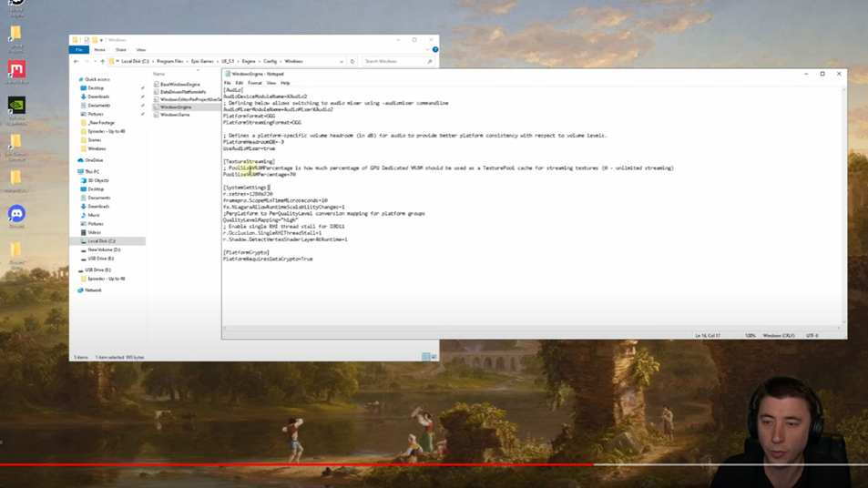Select the WindowsEditorPerProjectUserSettings file

click(x=187, y=99)
